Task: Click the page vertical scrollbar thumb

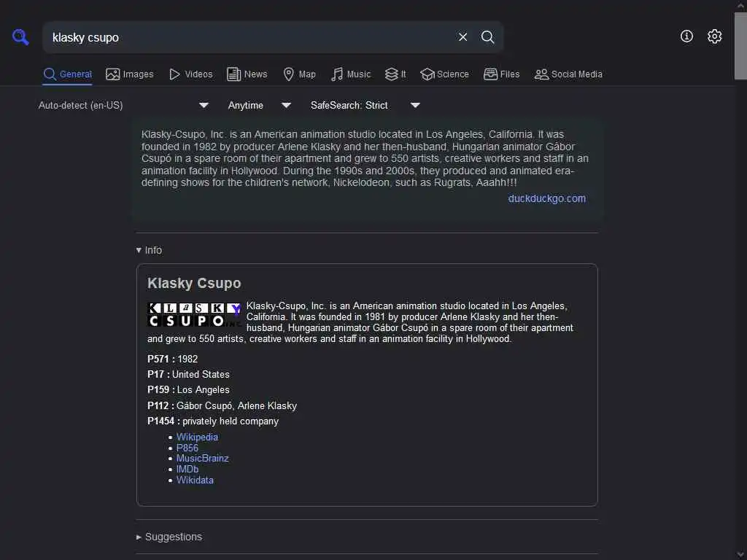Action: pyautogui.click(x=740, y=46)
